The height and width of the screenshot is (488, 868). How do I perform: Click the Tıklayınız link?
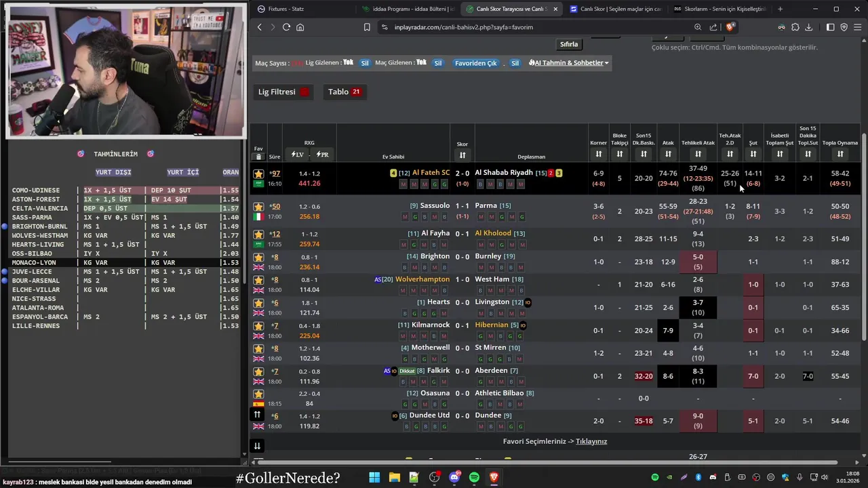click(591, 441)
